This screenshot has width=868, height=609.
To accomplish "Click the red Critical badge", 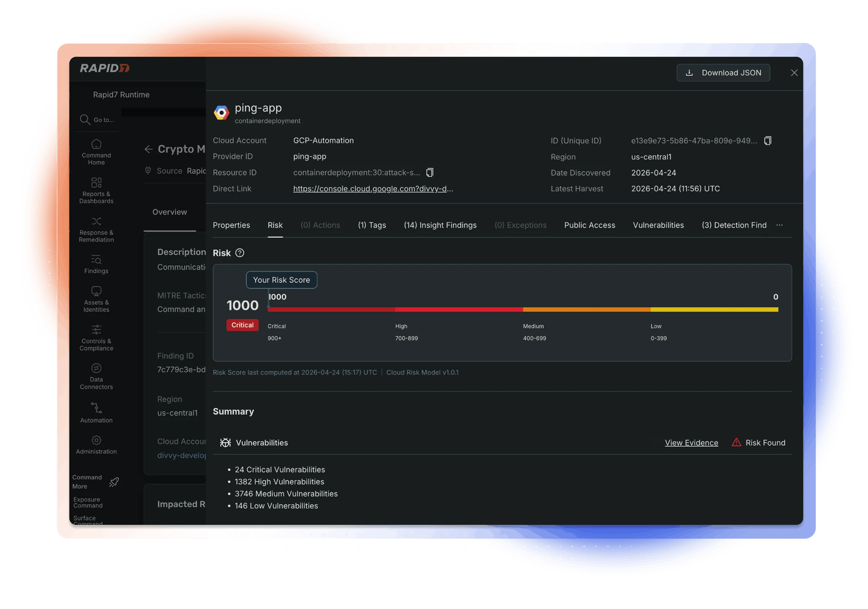I will point(242,325).
